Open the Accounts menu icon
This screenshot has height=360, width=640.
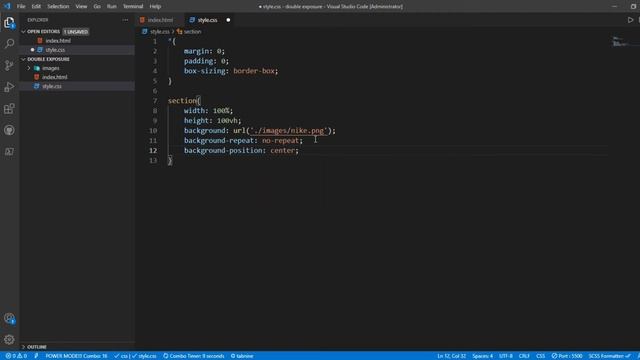9,318
